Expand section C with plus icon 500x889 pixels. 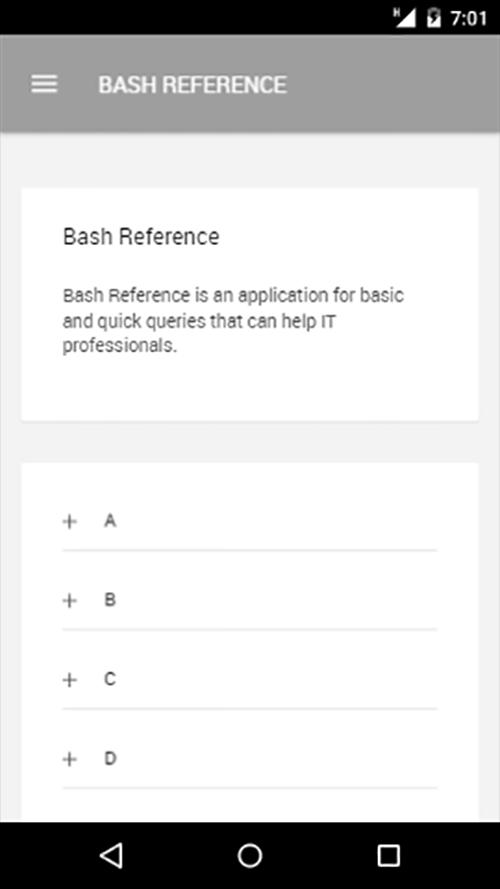point(69,680)
